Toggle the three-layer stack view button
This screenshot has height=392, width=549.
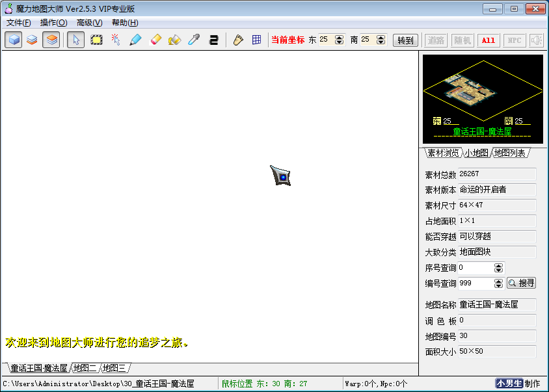point(51,40)
